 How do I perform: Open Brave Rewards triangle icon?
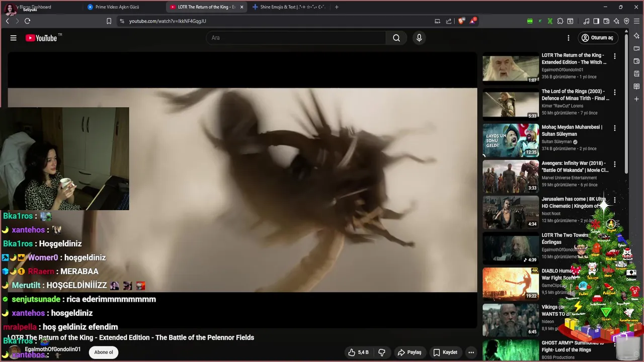click(473, 21)
